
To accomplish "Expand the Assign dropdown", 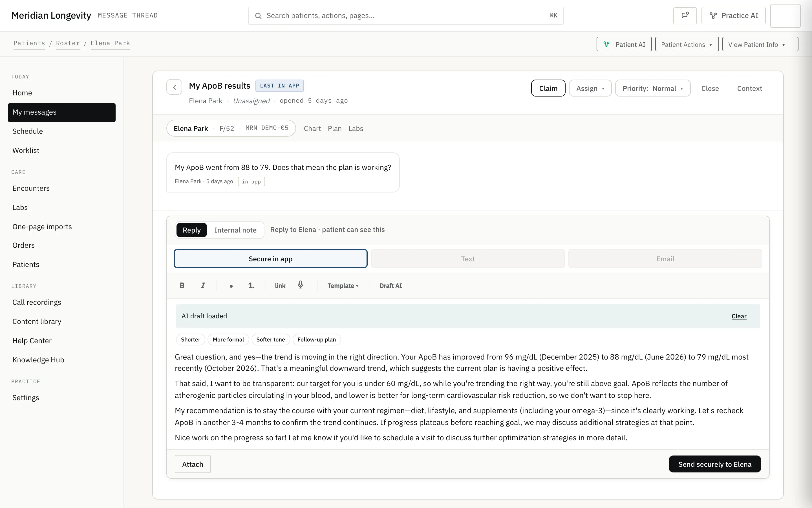I will click(x=590, y=88).
